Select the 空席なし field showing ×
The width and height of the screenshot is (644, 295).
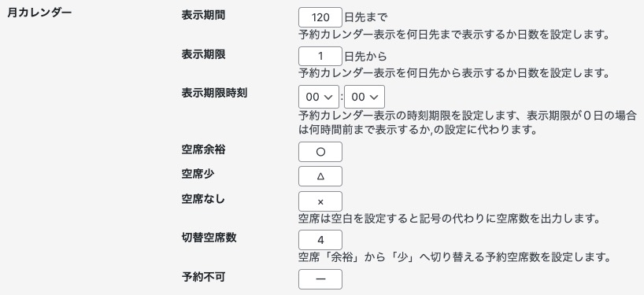point(320,201)
